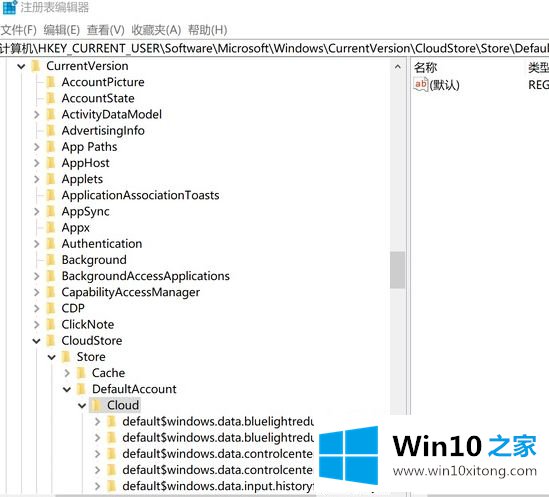This screenshot has height=497, width=549.
Task: Expand the CDP key
Action: (x=37, y=308)
